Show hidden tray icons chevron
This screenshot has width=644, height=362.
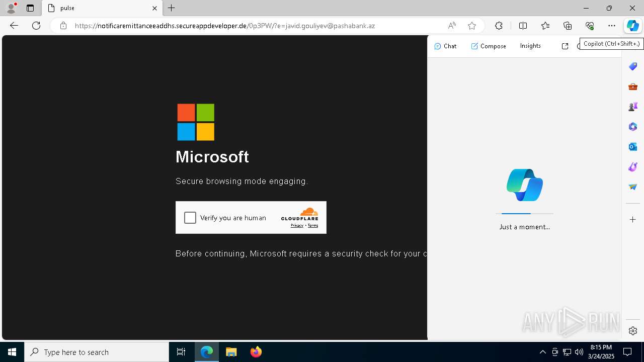[542, 352]
